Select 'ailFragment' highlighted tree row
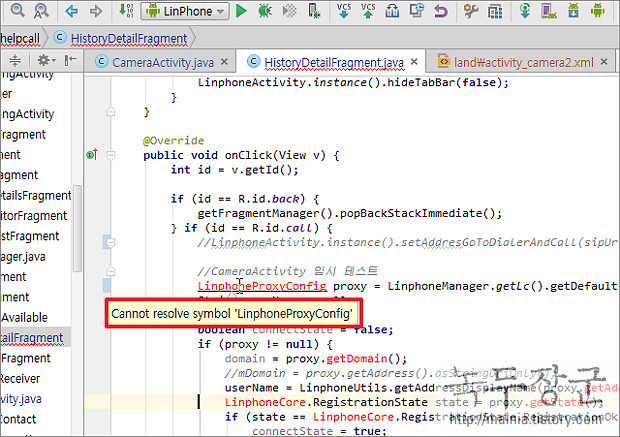620x437 pixels. coord(35,337)
